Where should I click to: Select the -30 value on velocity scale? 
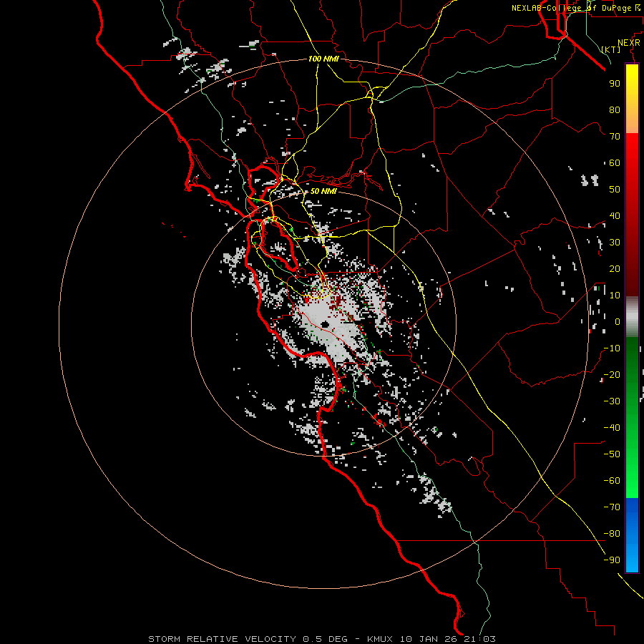coord(612,401)
